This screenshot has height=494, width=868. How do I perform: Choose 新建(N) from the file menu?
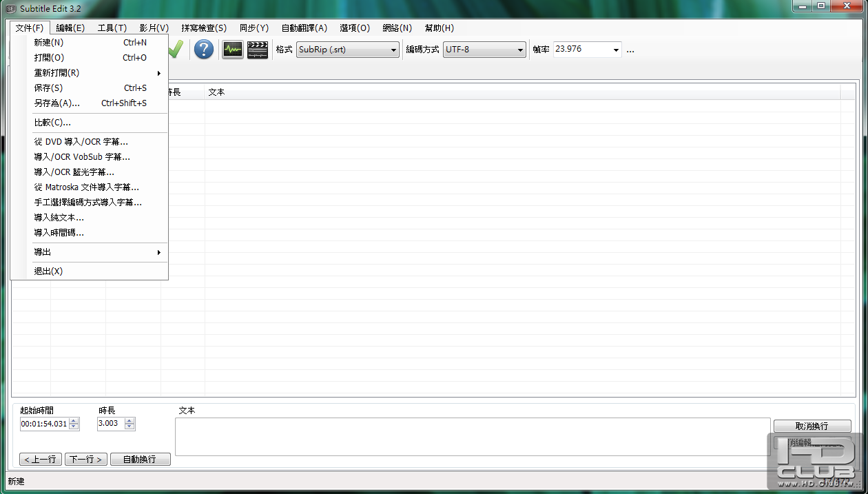90,43
